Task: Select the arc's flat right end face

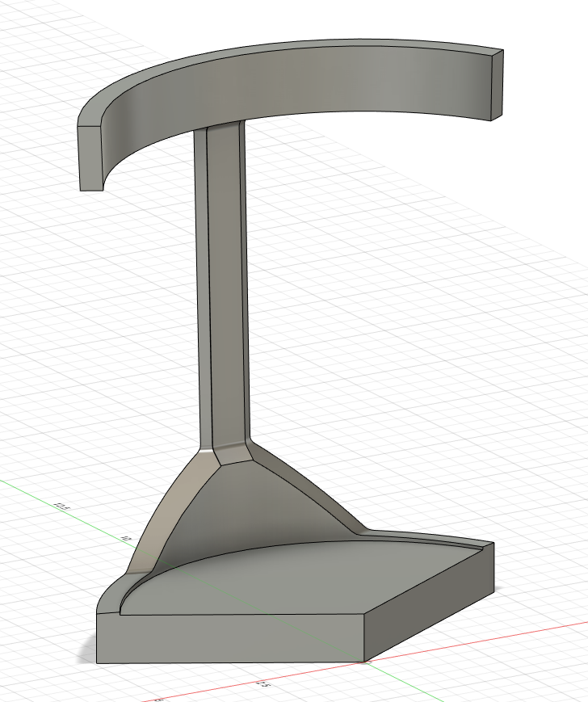Action: coord(498,85)
